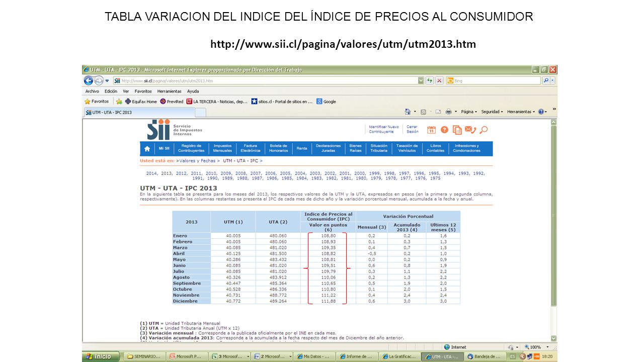The height and width of the screenshot is (362, 644).
Task: Click the ES language indicator in the tray
Action: coord(513,356)
